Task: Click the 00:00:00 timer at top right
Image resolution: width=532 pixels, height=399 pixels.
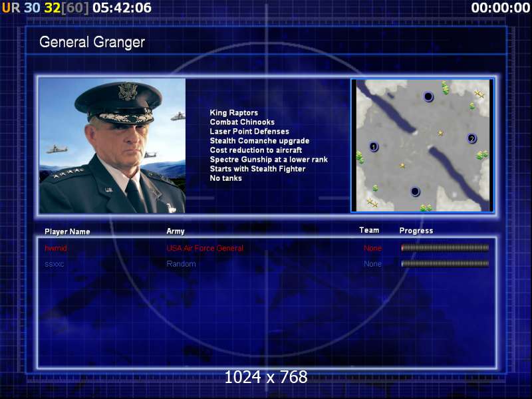Action: [x=501, y=8]
